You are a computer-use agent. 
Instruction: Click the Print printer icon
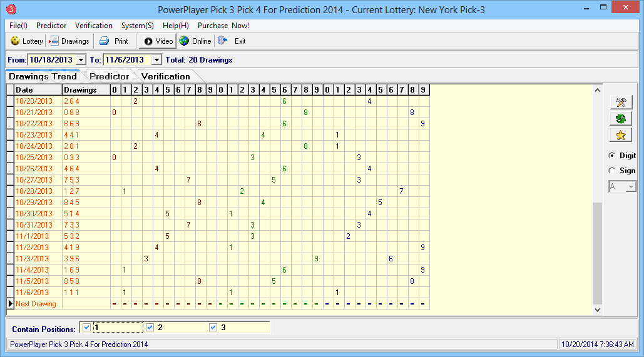104,41
